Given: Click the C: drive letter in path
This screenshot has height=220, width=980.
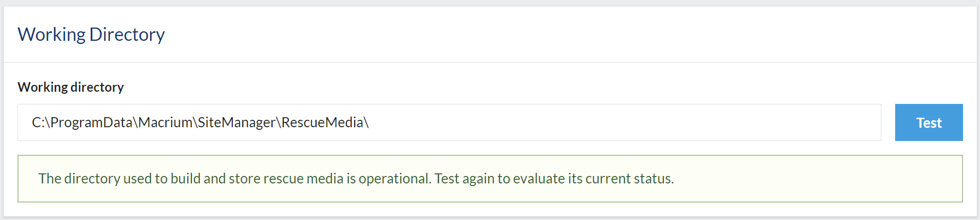Looking at the screenshot, I should [x=38, y=122].
